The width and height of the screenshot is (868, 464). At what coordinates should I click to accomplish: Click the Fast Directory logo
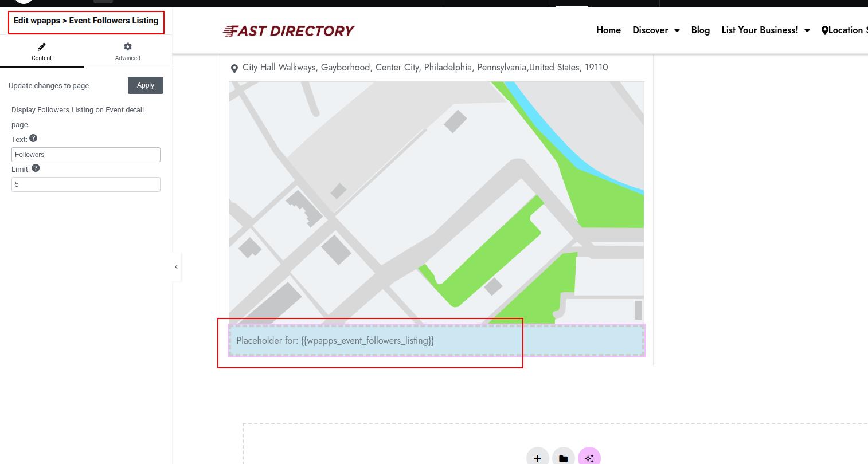[x=288, y=31]
